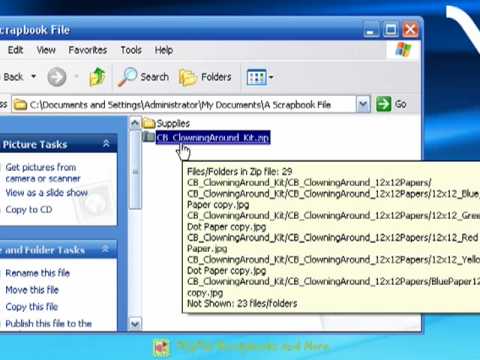Click the Copy to CD link

pos(29,210)
